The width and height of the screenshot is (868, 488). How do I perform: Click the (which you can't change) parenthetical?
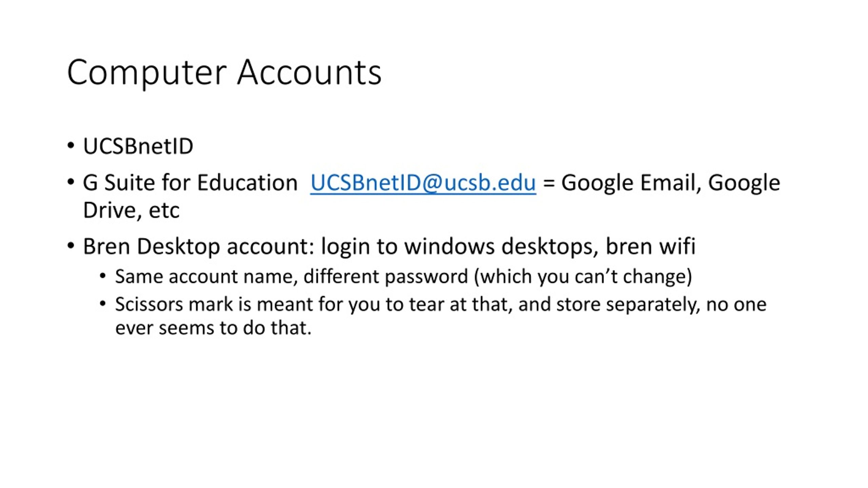583,277
